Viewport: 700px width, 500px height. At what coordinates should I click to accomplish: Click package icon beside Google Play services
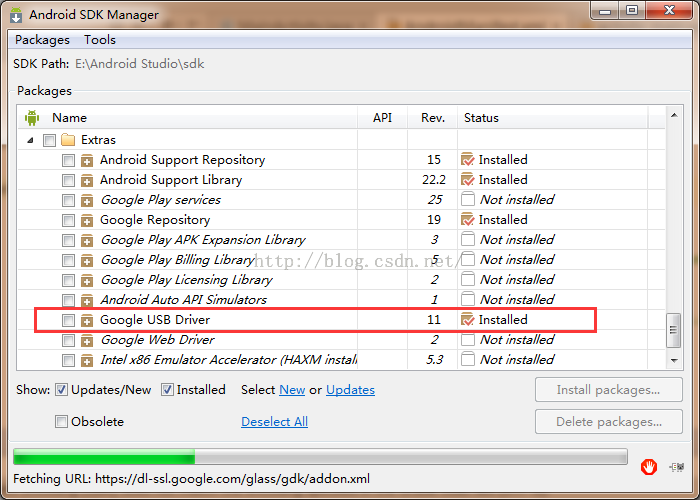click(87, 200)
